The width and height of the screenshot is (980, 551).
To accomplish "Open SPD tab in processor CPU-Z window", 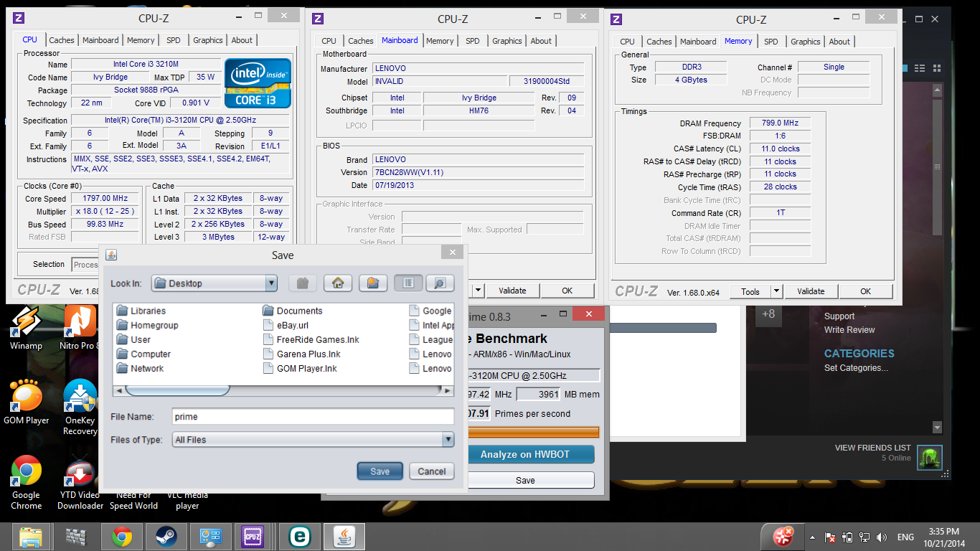I will coord(174,40).
